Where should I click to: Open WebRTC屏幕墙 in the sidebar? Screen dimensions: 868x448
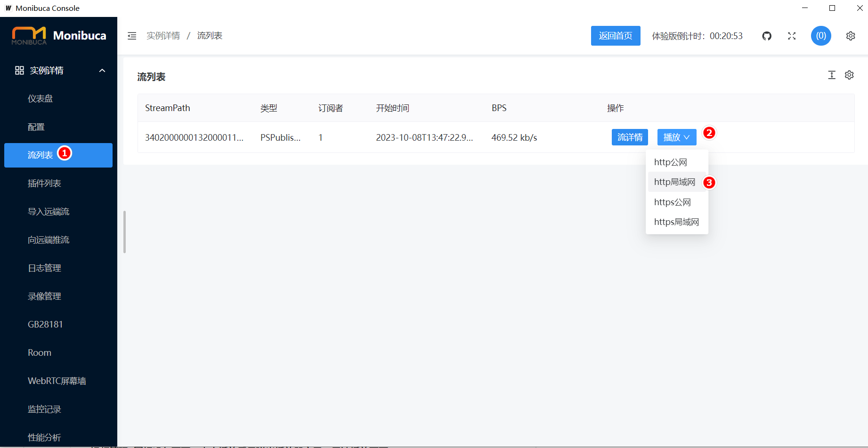coord(58,381)
